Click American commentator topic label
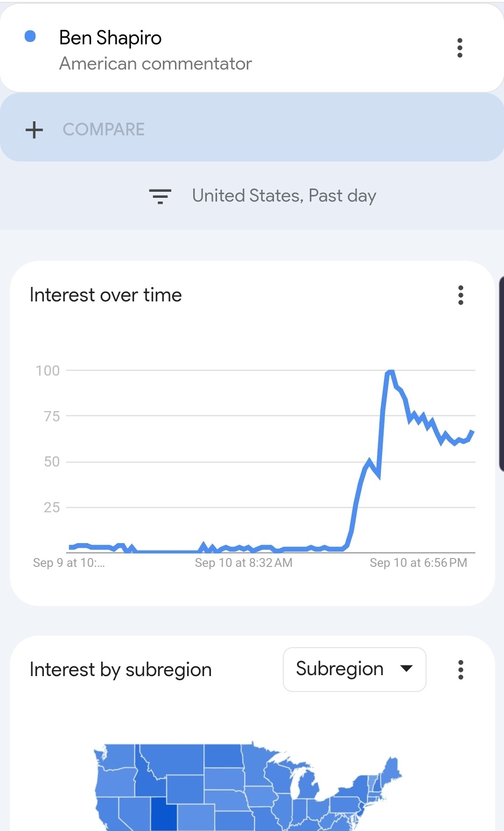The height and width of the screenshot is (831, 504). point(155,64)
